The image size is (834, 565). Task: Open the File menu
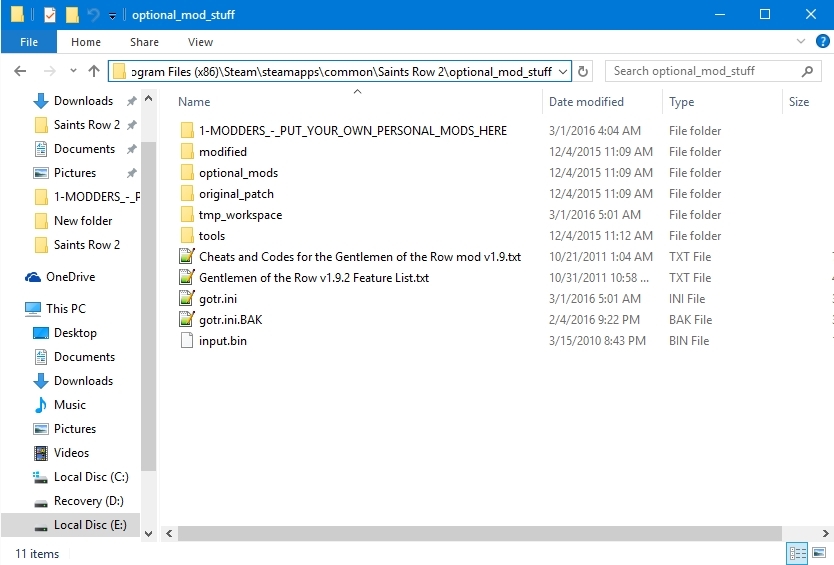click(x=29, y=42)
